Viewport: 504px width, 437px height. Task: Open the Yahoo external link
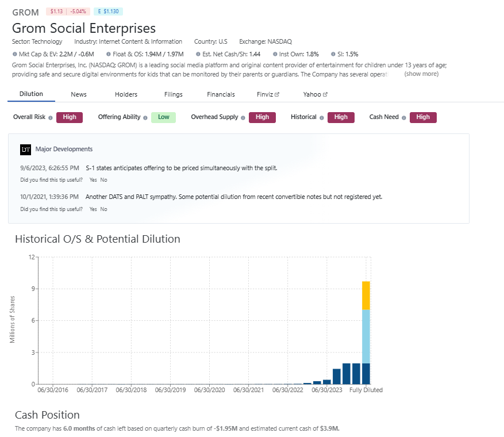point(315,94)
